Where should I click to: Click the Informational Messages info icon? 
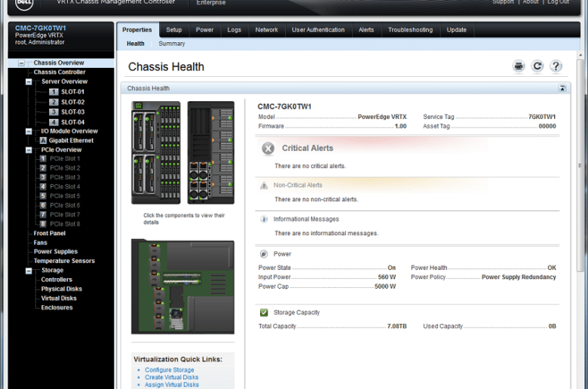[x=264, y=219]
